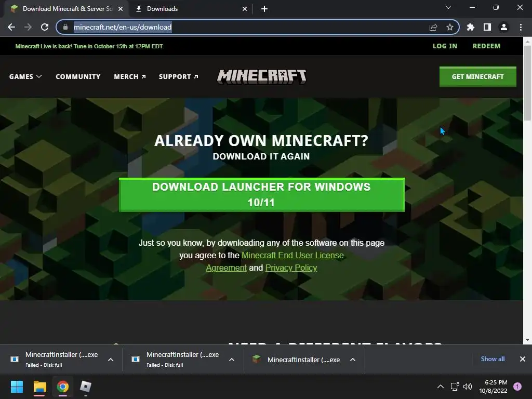Open the COMMUNITY menu item
Viewport: 532px width, 399px height.
point(78,77)
